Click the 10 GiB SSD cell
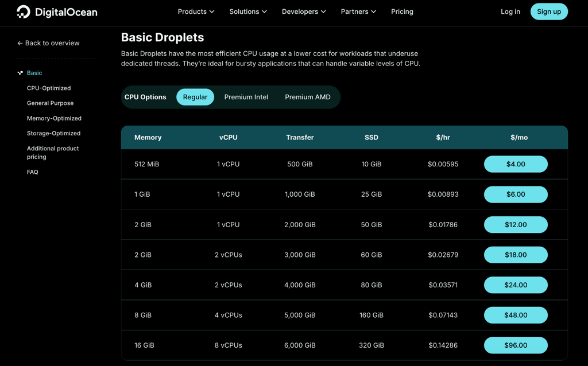The height and width of the screenshot is (366, 588). click(372, 164)
